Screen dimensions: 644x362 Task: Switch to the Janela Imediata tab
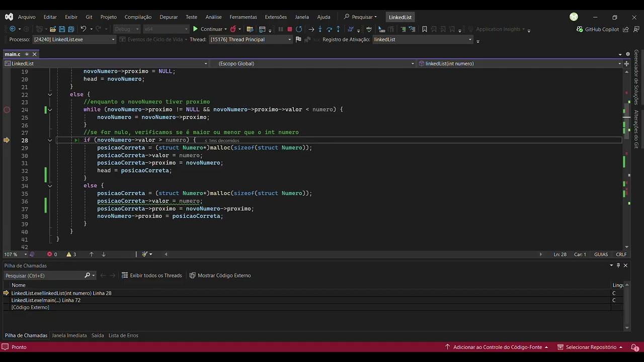click(69, 335)
